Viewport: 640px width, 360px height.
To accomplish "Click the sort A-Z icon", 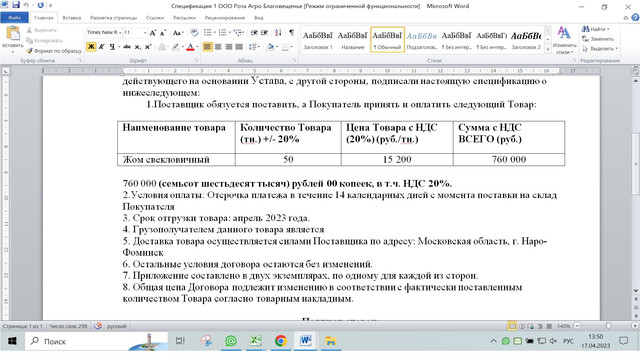I will pyautogui.click(x=278, y=32).
